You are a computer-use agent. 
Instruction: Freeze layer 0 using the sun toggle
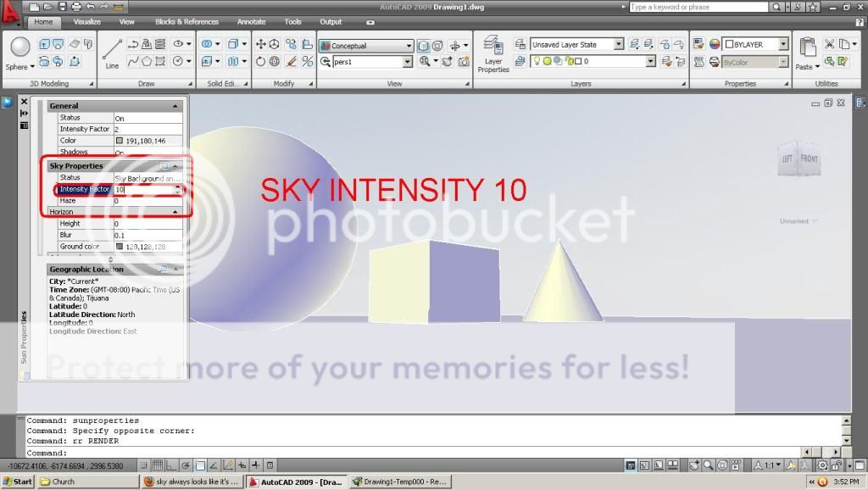point(548,60)
